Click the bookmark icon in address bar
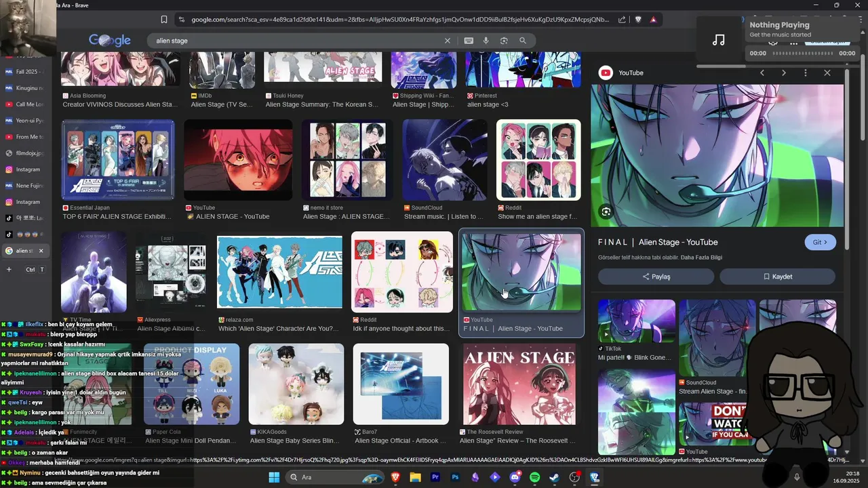 pos(164,20)
